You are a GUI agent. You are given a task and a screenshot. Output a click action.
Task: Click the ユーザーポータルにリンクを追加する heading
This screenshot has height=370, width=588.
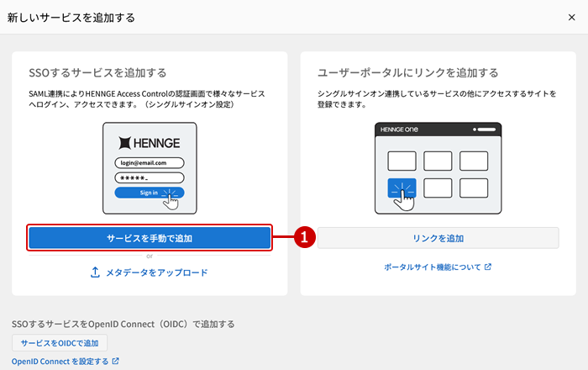click(407, 73)
